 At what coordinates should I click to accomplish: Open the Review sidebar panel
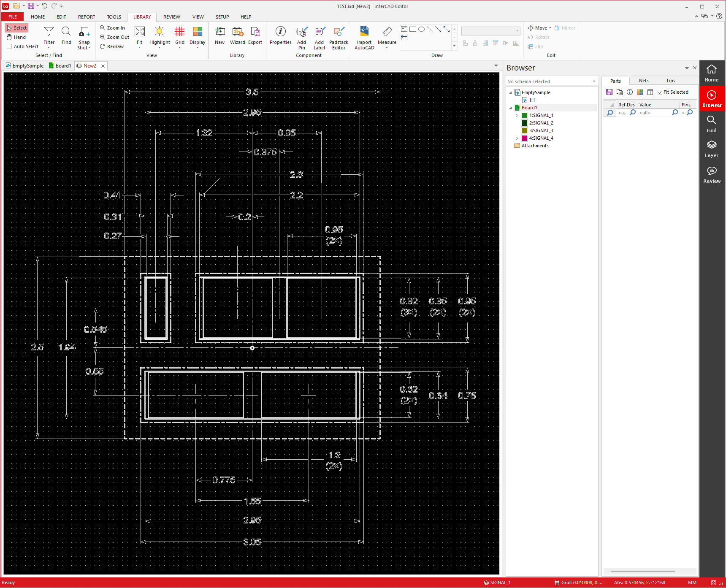712,175
